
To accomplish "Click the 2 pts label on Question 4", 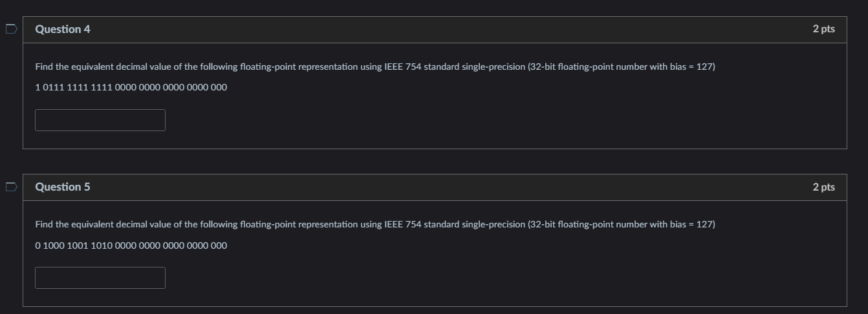I will pos(823,29).
